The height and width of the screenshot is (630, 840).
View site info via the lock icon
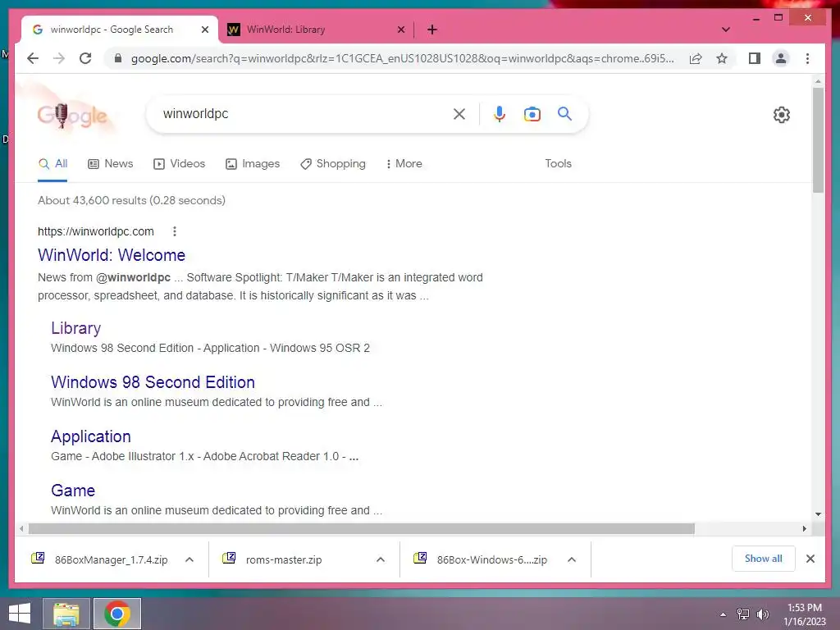118,58
